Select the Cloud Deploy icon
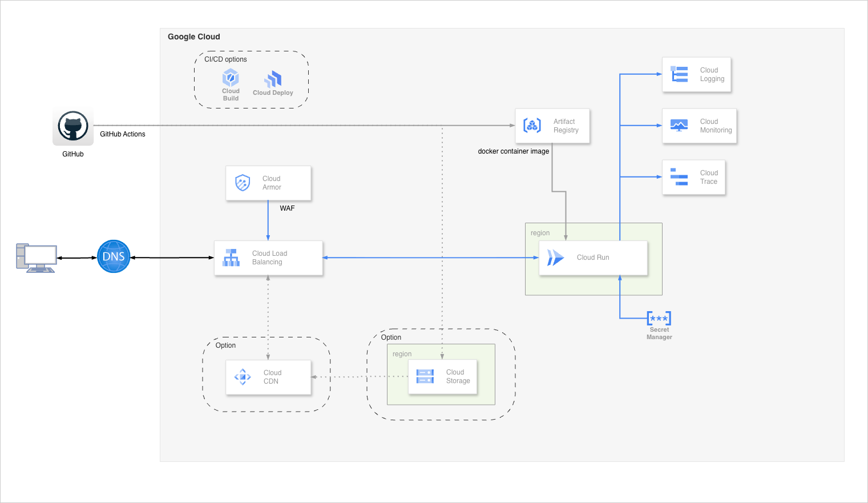The width and height of the screenshot is (868, 503). point(273,79)
